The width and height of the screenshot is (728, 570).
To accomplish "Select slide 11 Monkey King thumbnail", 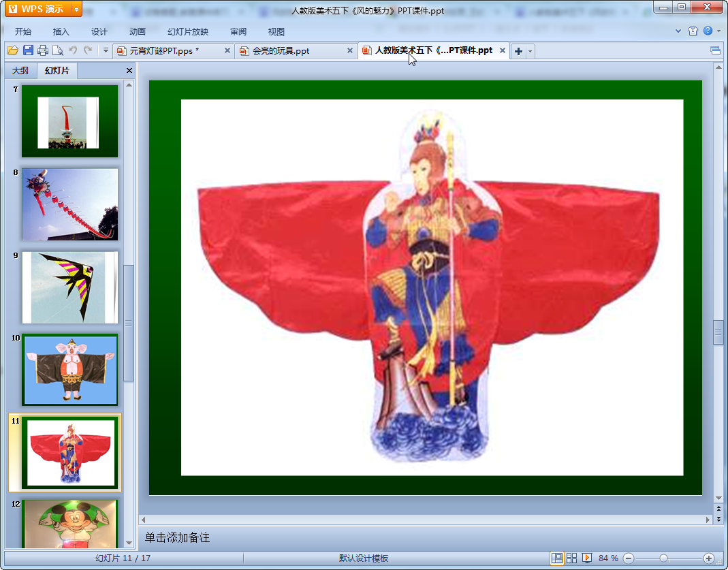I will click(69, 453).
